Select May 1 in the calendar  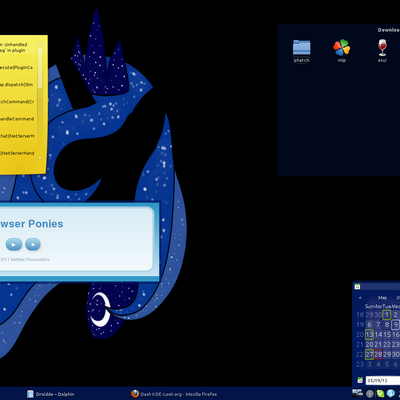tap(387, 315)
